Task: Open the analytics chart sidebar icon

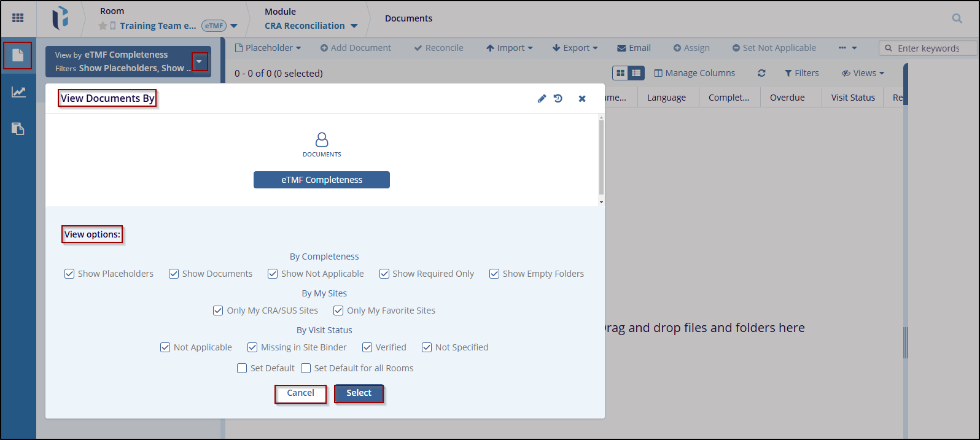Action: click(x=18, y=92)
